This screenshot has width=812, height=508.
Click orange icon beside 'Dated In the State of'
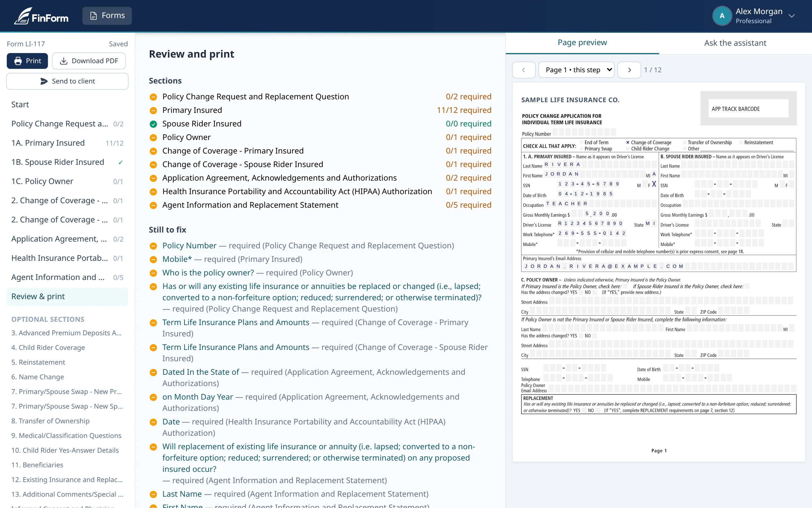click(x=153, y=372)
